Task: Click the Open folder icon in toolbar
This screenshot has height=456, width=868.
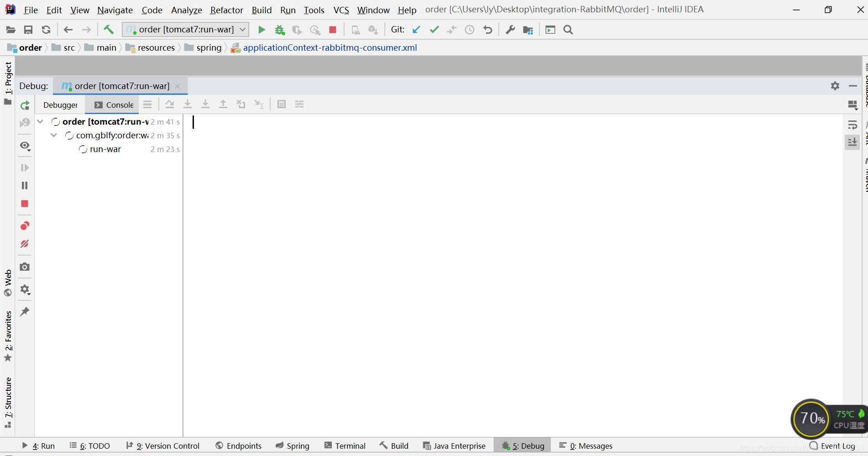Action: (x=10, y=30)
